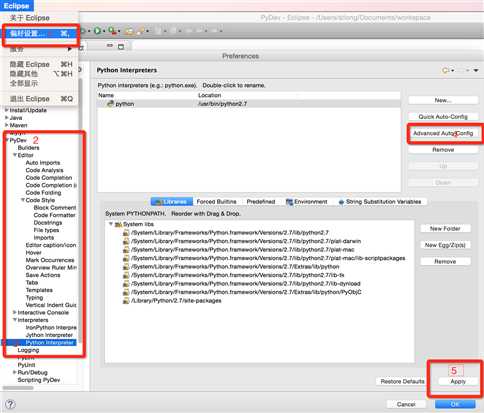Screen dimensions: 484x413
Task: Click Remove button beside PYTHONPATH list
Action: click(445, 262)
